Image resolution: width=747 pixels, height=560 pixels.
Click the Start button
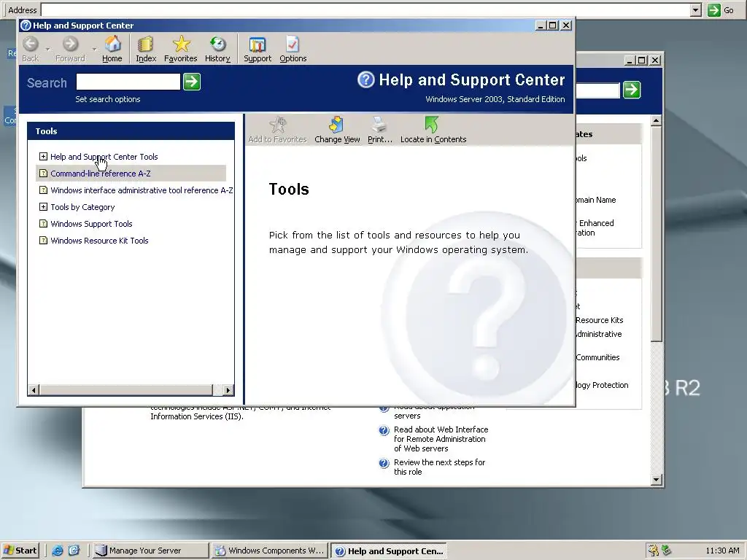20,551
